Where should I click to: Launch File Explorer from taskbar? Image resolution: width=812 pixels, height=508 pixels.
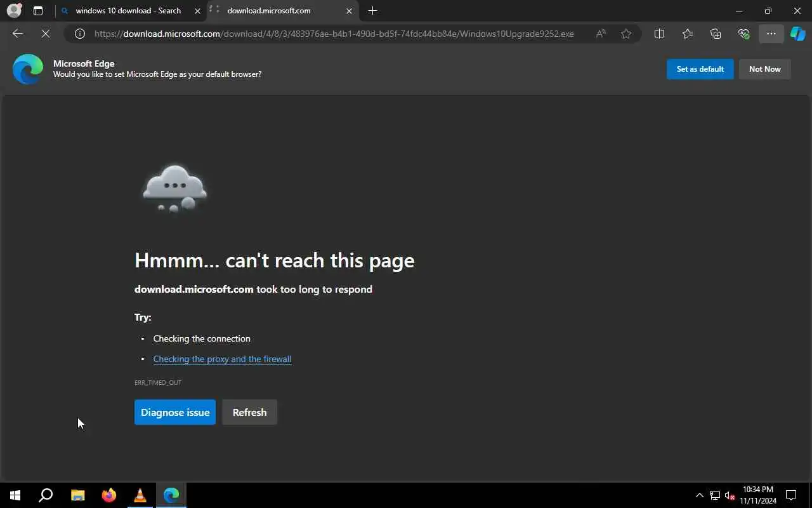77,495
